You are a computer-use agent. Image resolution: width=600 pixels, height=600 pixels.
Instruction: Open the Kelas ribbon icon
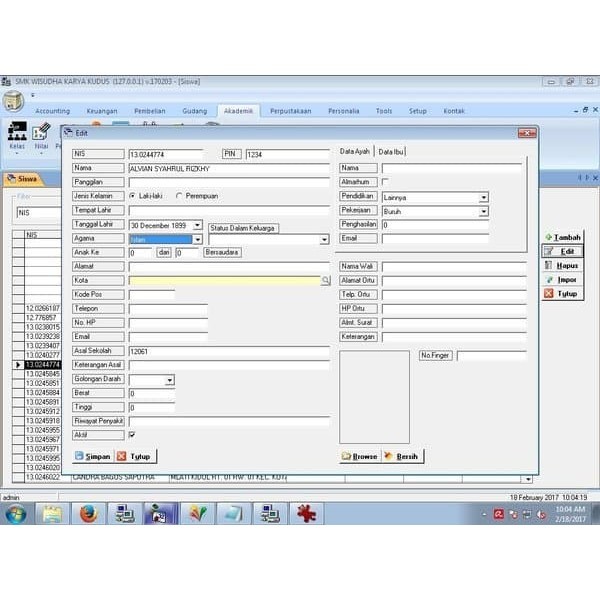coord(17,137)
